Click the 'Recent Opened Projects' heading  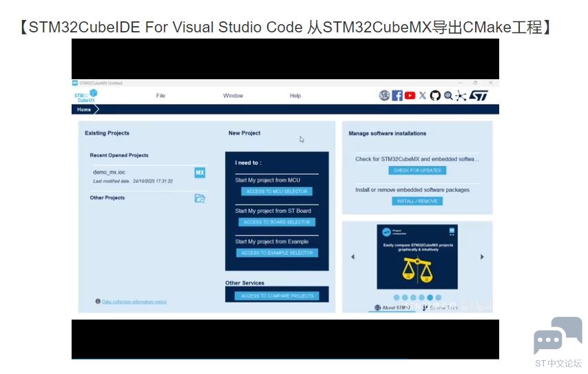[119, 155]
